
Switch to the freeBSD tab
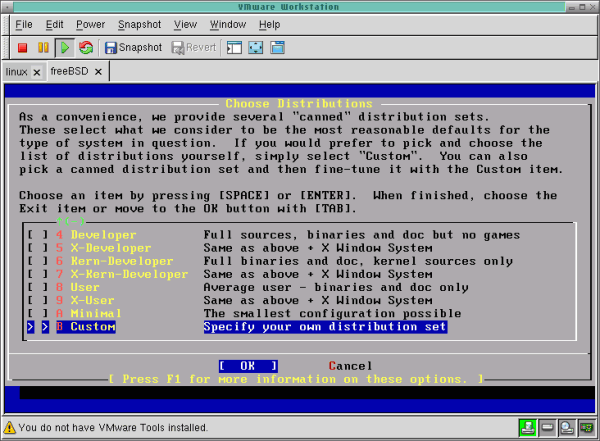click(x=69, y=71)
